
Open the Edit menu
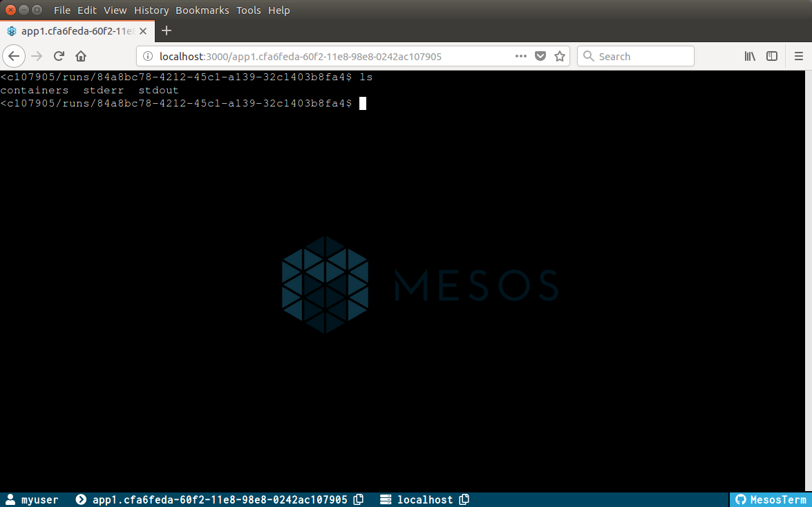click(x=86, y=10)
